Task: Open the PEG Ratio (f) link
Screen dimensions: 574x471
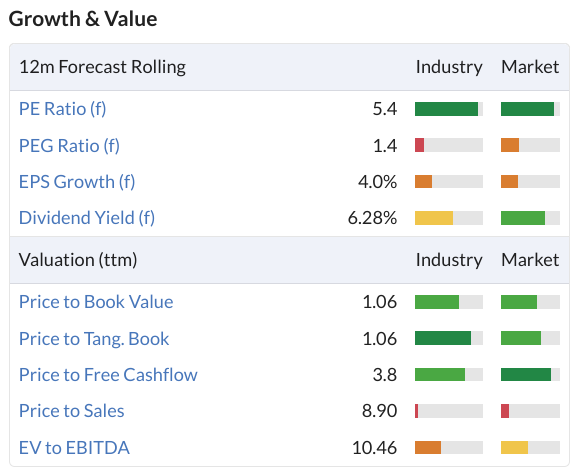Action: click(x=69, y=145)
